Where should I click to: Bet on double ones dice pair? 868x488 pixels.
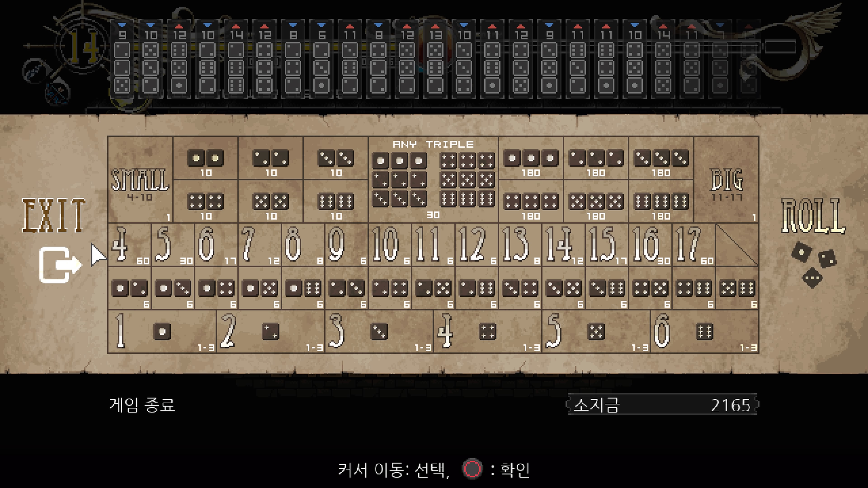[x=205, y=158]
